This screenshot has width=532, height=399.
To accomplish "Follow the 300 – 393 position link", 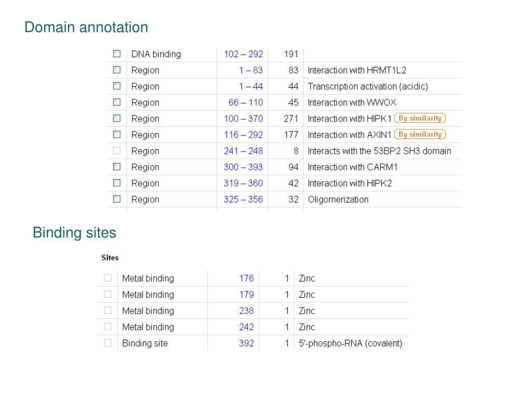I will click(x=243, y=167).
